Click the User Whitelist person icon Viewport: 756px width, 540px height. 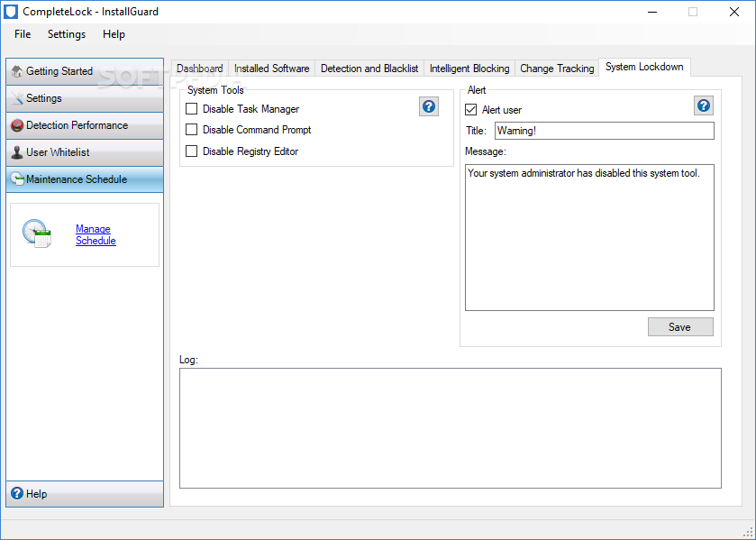pyautogui.click(x=17, y=152)
